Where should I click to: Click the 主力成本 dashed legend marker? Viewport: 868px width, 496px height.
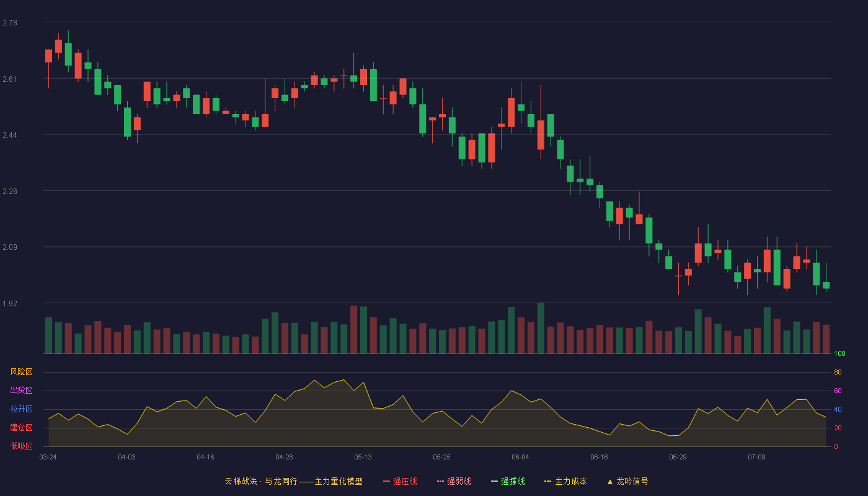click(547, 481)
